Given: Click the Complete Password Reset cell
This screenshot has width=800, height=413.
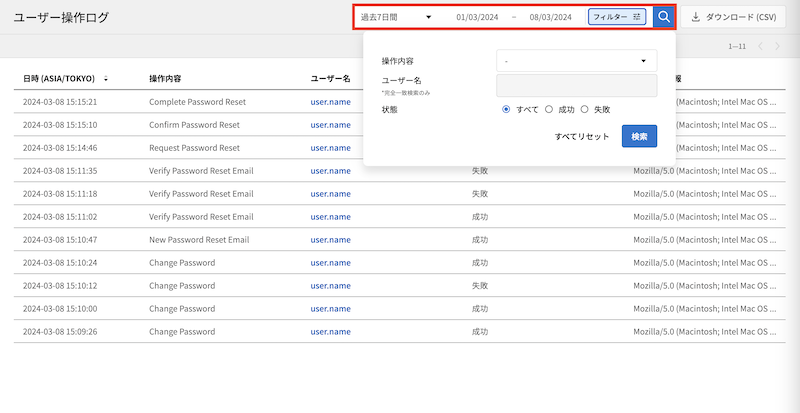Looking at the screenshot, I should [x=197, y=102].
